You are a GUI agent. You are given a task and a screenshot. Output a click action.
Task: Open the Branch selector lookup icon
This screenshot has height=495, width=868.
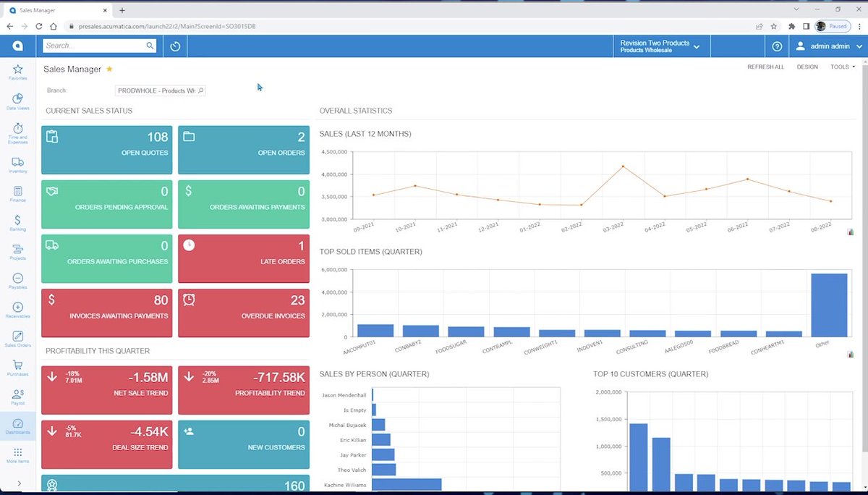click(x=200, y=90)
